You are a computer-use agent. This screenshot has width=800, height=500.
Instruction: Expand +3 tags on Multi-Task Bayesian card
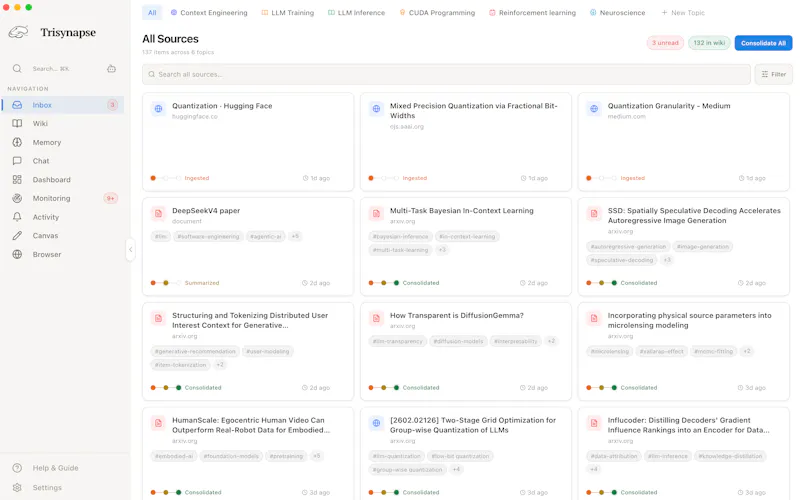pyautogui.click(x=442, y=250)
